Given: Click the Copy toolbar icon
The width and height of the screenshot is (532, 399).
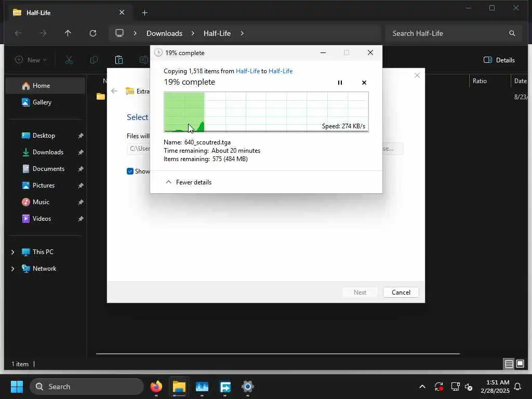Looking at the screenshot, I should [94, 60].
